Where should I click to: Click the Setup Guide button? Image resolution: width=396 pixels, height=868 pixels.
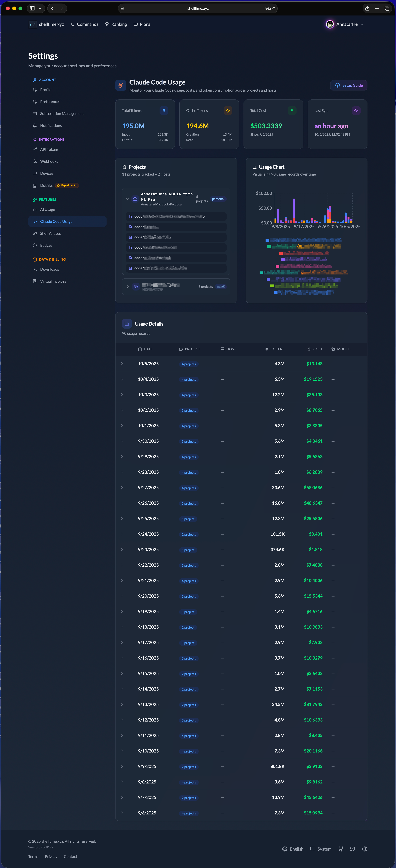point(349,85)
